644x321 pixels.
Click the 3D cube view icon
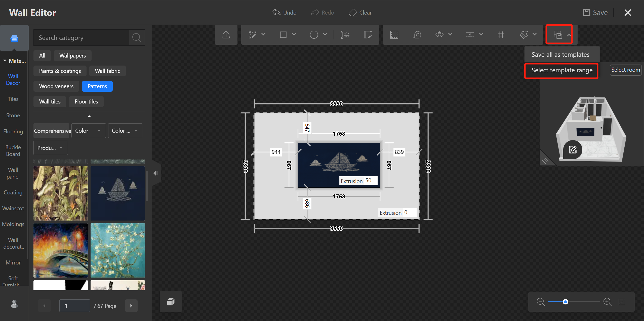(171, 301)
